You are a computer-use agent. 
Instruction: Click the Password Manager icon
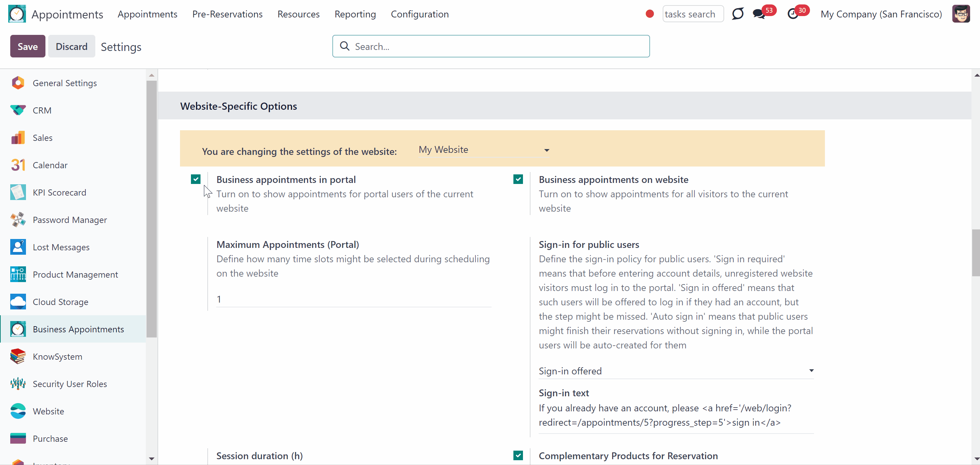(x=18, y=220)
